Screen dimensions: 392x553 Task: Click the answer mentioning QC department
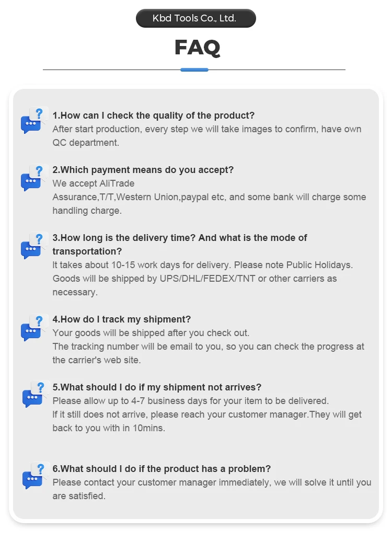click(207, 136)
